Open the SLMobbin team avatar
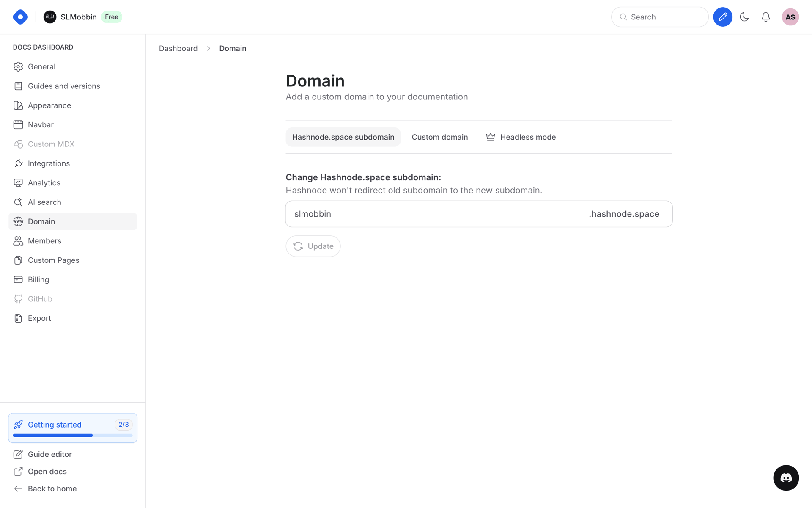 pyautogui.click(x=50, y=17)
